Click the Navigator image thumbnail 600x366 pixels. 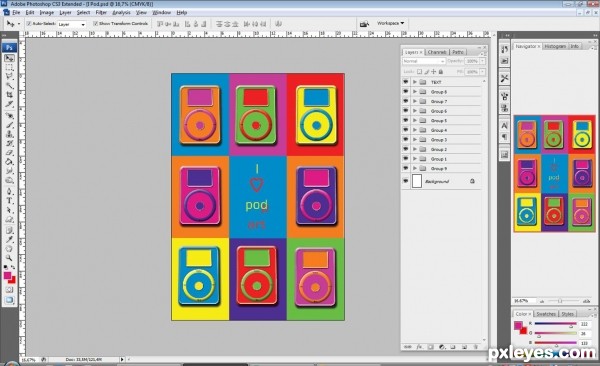click(554, 173)
